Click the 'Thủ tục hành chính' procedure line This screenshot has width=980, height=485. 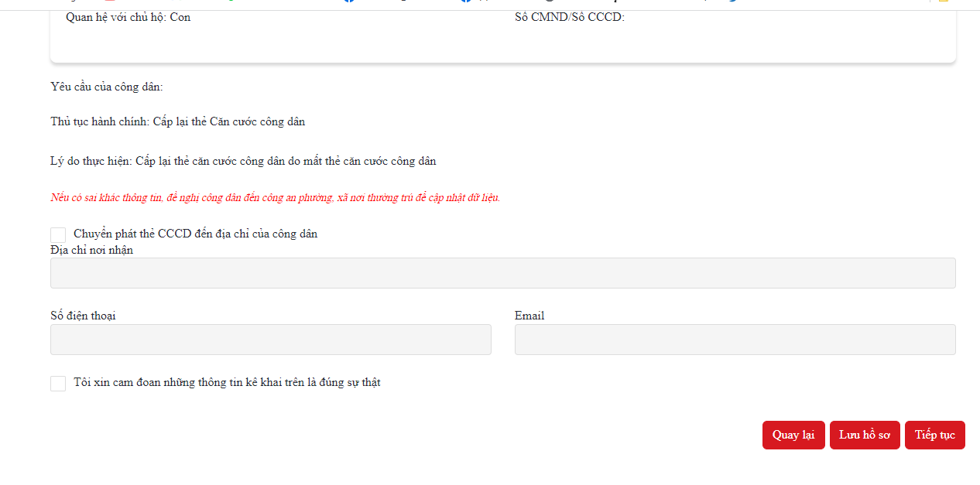[x=177, y=121]
